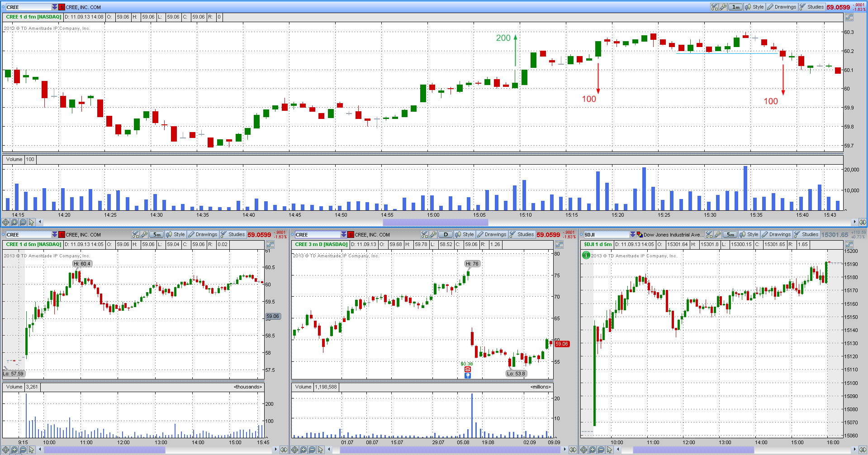868x455 pixels.
Task: Open the Drawings menu of the CREE 5m chart
Action: coord(203,234)
